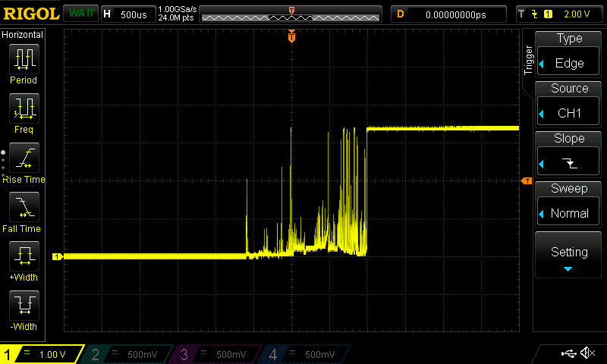Select the Freq measurement icon

pos(24,108)
